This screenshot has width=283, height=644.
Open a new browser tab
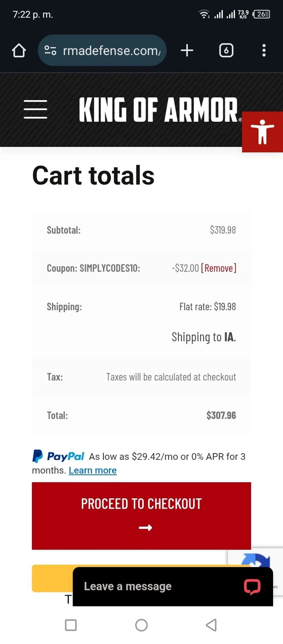[187, 51]
